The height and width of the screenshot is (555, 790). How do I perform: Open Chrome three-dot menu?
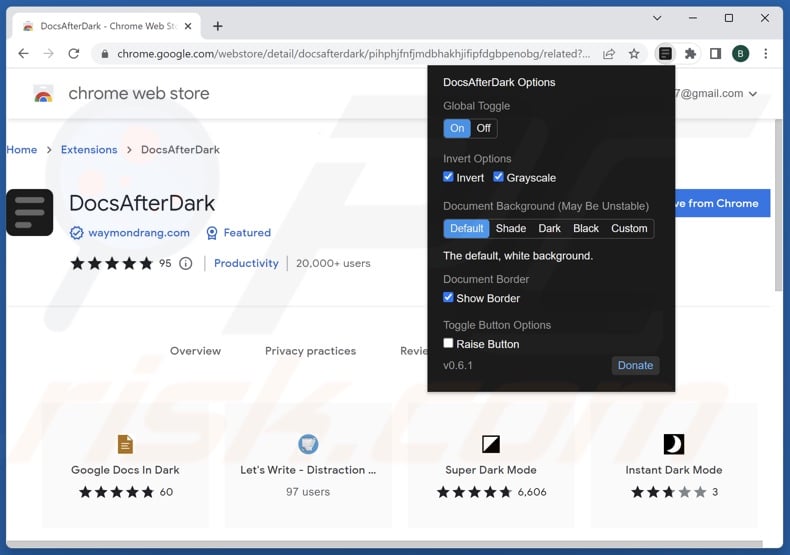pyautogui.click(x=765, y=53)
